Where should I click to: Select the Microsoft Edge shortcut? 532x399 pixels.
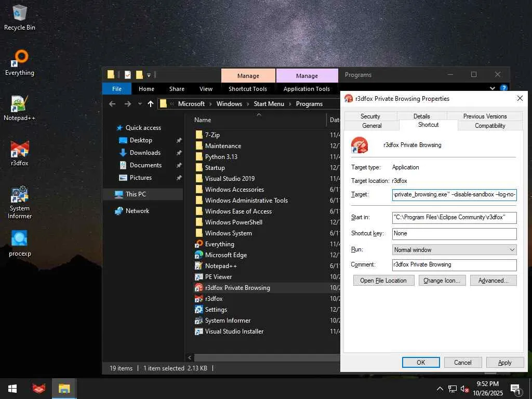[225, 255]
